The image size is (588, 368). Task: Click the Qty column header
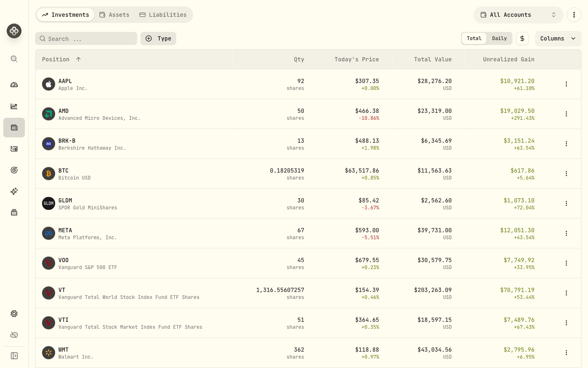[299, 59]
